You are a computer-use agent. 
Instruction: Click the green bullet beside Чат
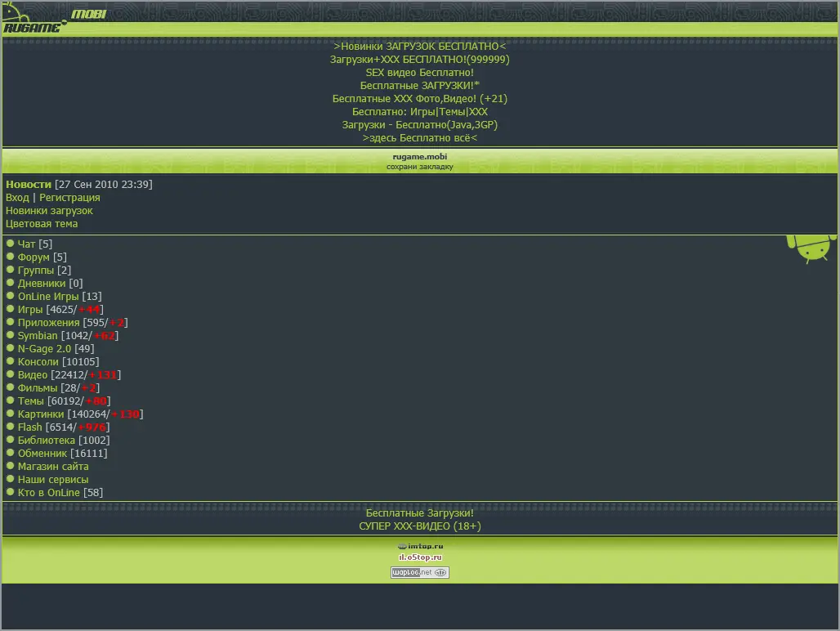10,244
